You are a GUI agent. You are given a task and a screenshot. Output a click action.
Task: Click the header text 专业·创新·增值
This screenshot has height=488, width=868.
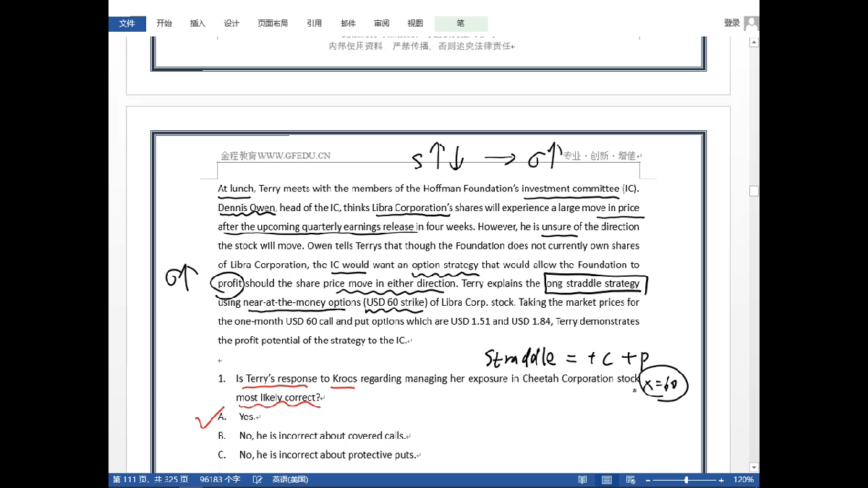coord(600,155)
